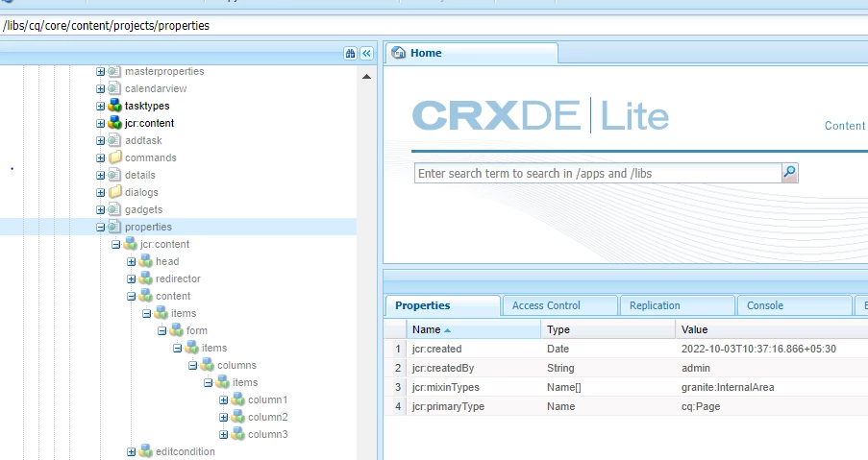
Task: Open the Replication tab
Action: click(x=677, y=305)
